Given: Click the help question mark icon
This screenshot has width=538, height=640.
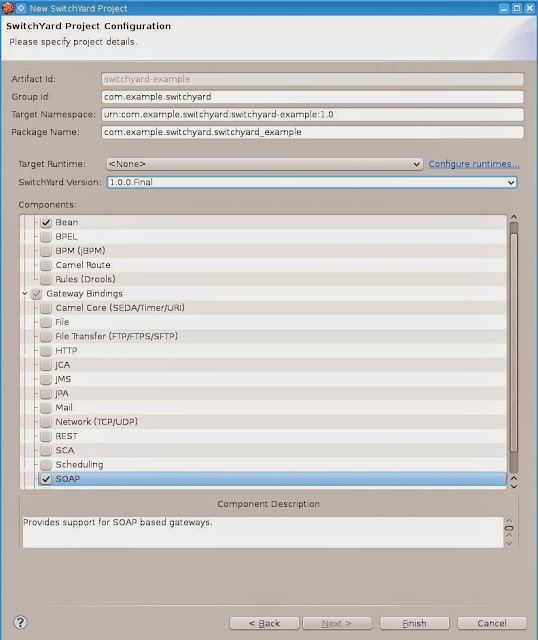Looking at the screenshot, I should (20, 622).
